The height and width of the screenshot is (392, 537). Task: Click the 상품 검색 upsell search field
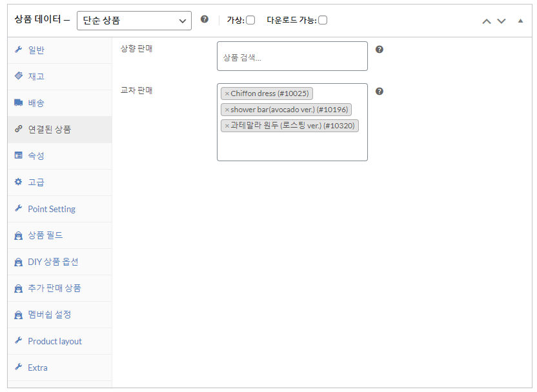(292, 57)
